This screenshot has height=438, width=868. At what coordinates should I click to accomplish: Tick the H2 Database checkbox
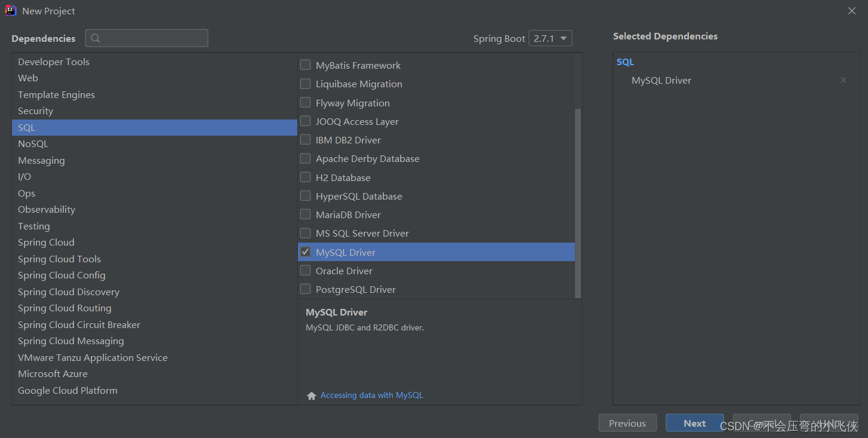pyautogui.click(x=305, y=177)
